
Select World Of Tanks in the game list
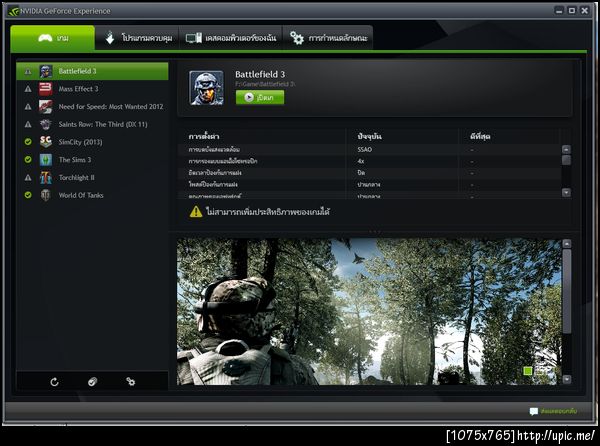click(92, 195)
